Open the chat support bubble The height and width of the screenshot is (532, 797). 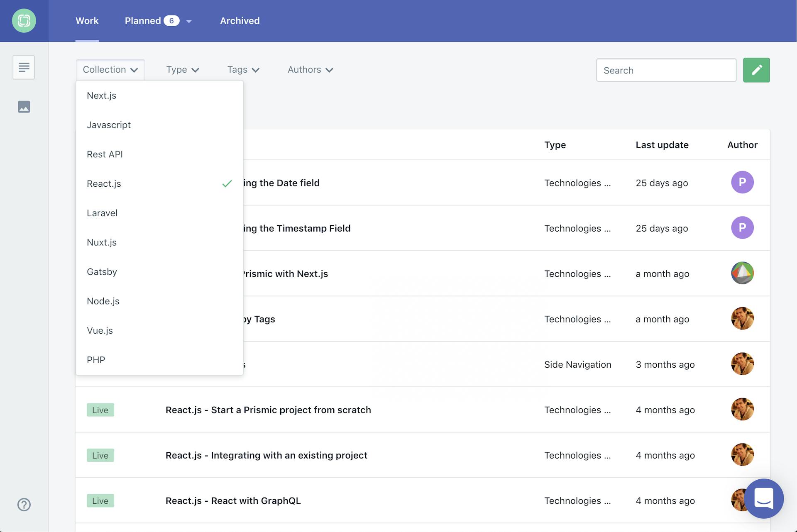tap(763, 498)
